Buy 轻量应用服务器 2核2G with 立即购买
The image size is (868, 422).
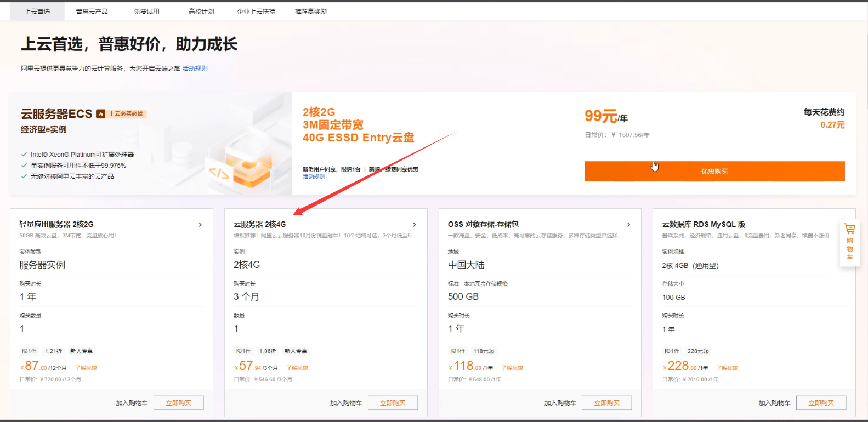[179, 403]
